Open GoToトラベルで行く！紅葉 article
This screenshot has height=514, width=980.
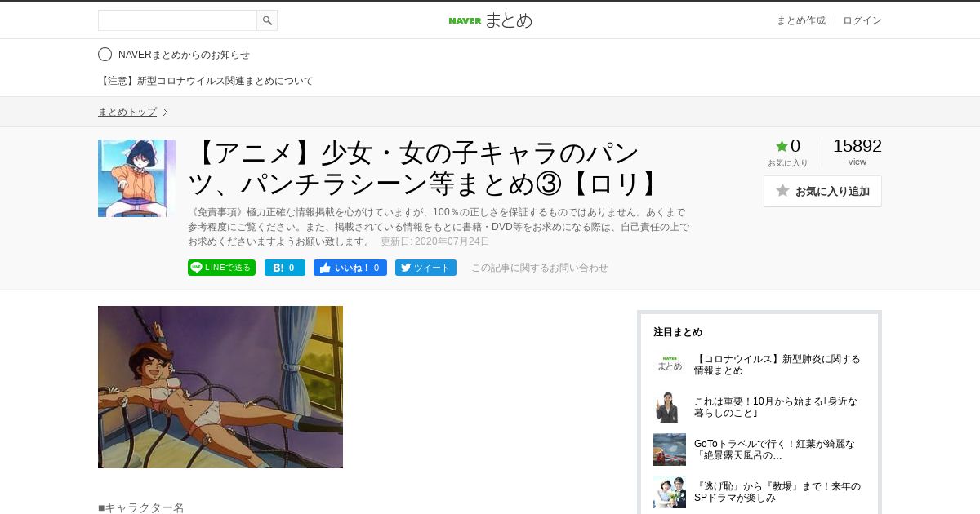[x=775, y=450]
